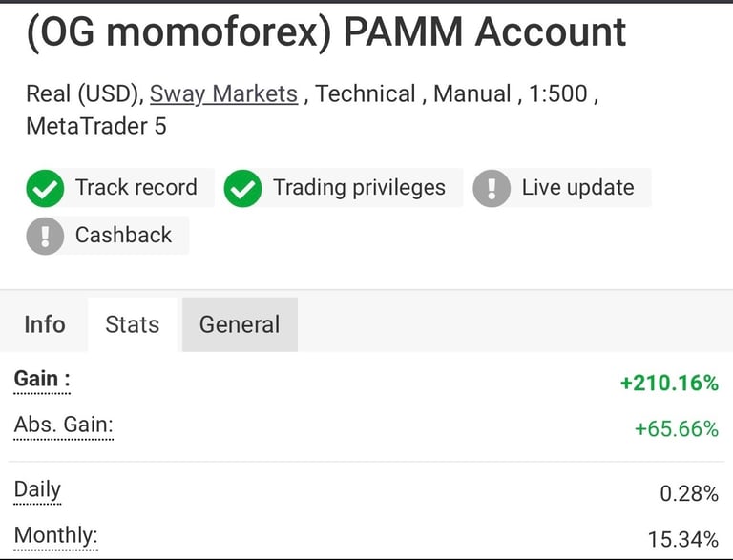This screenshot has width=733, height=560.
Task: Click the green Track record checkmark icon
Action: (45, 188)
